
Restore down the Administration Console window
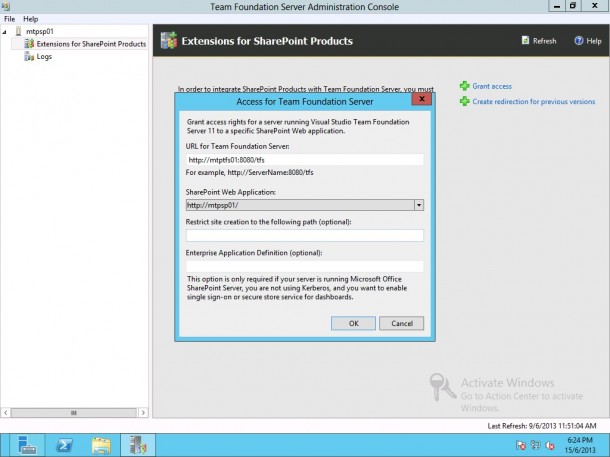(573, 6)
